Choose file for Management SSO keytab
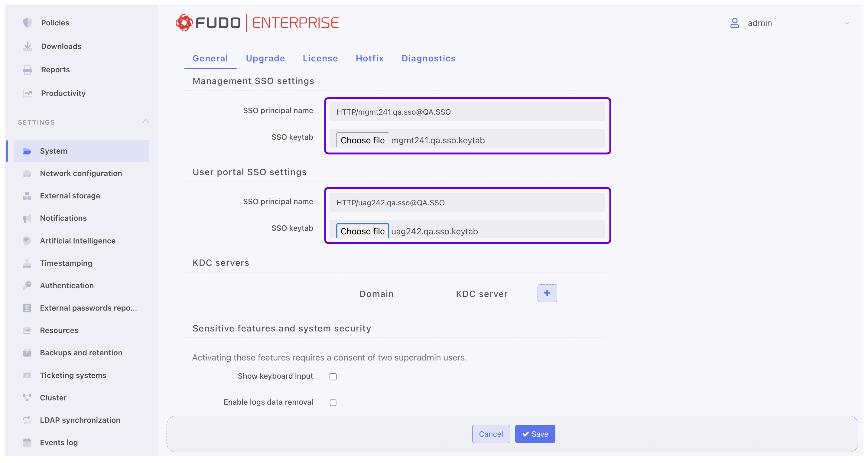 coord(362,140)
